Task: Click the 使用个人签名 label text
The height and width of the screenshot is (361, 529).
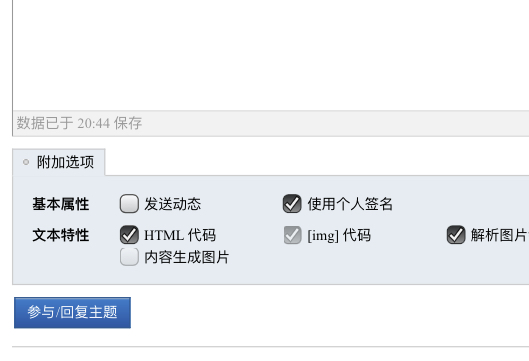Action: (x=350, y=204)
